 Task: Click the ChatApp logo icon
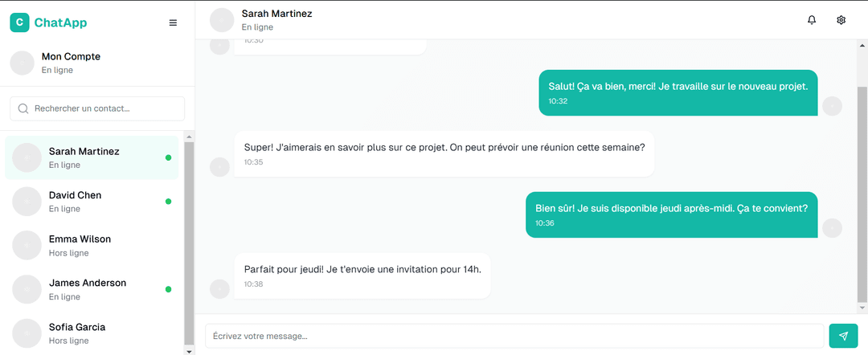(19, 23)
